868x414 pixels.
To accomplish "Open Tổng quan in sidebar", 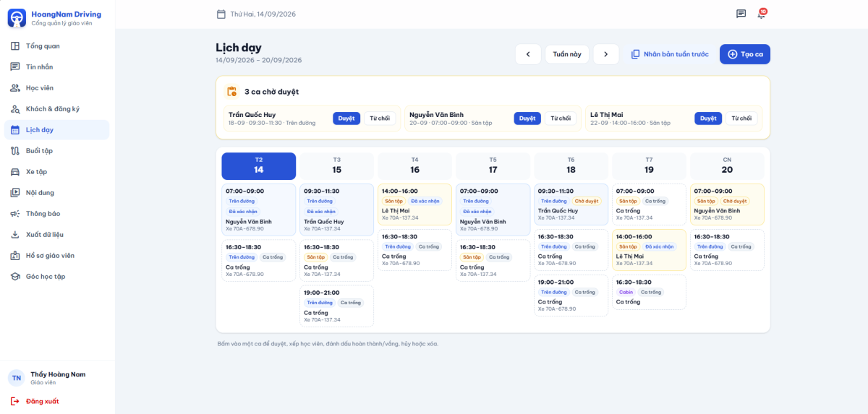I will tap(57, 46).
